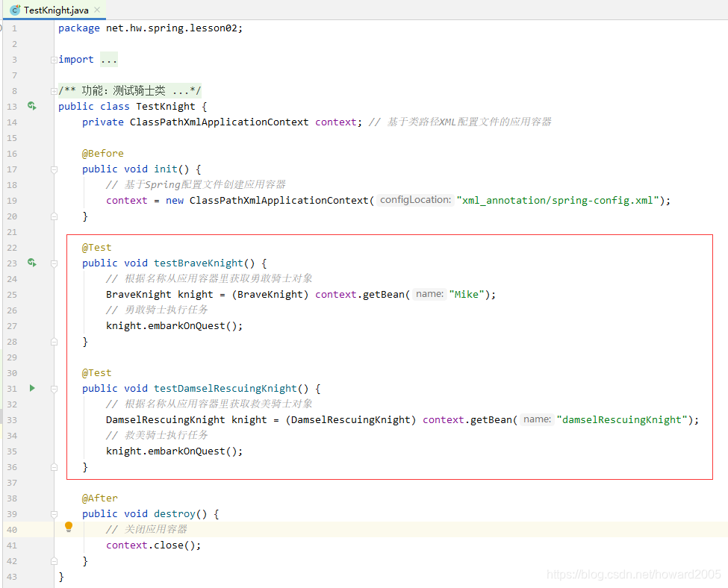Run the TestKnight class from the gutter icon
The height and width of the screenshot is (588, 728).
(31, 106)
